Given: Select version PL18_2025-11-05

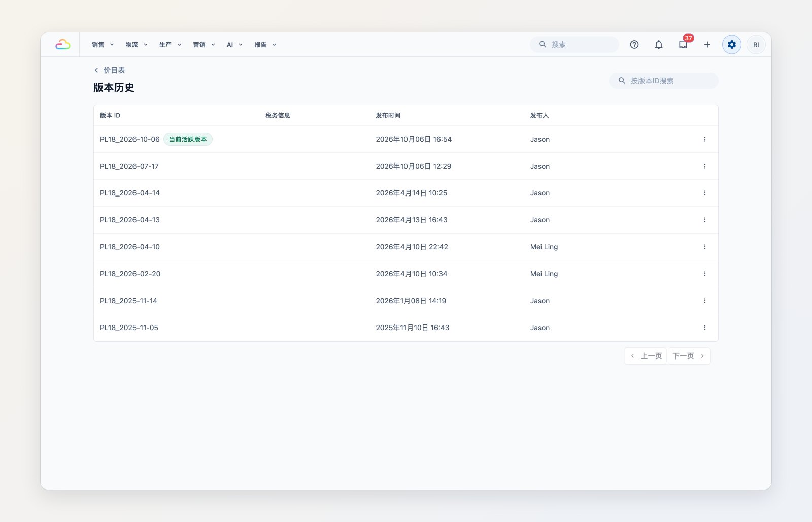Looking at the screenshot, I should point(129,328).
